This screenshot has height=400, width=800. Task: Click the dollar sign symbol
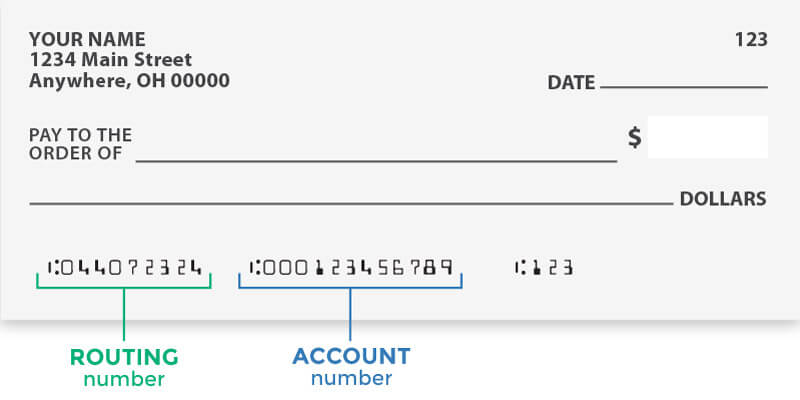tap(635, 137)
